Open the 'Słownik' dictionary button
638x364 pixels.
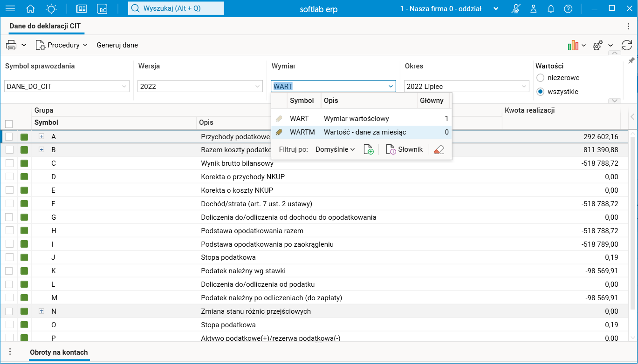405,149
